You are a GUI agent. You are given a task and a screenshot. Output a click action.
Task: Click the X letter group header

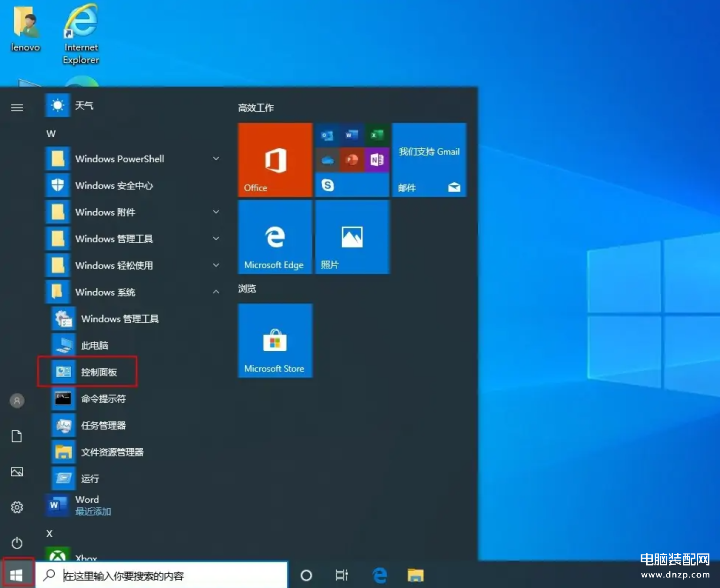[50, 533]
